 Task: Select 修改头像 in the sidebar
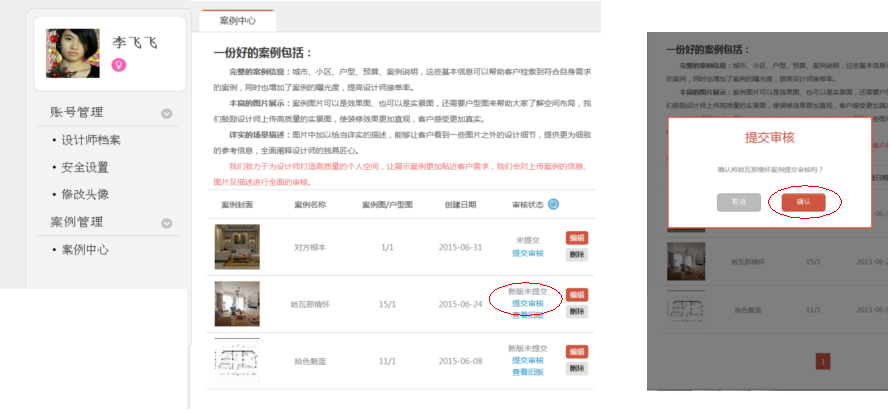[84, 194]
